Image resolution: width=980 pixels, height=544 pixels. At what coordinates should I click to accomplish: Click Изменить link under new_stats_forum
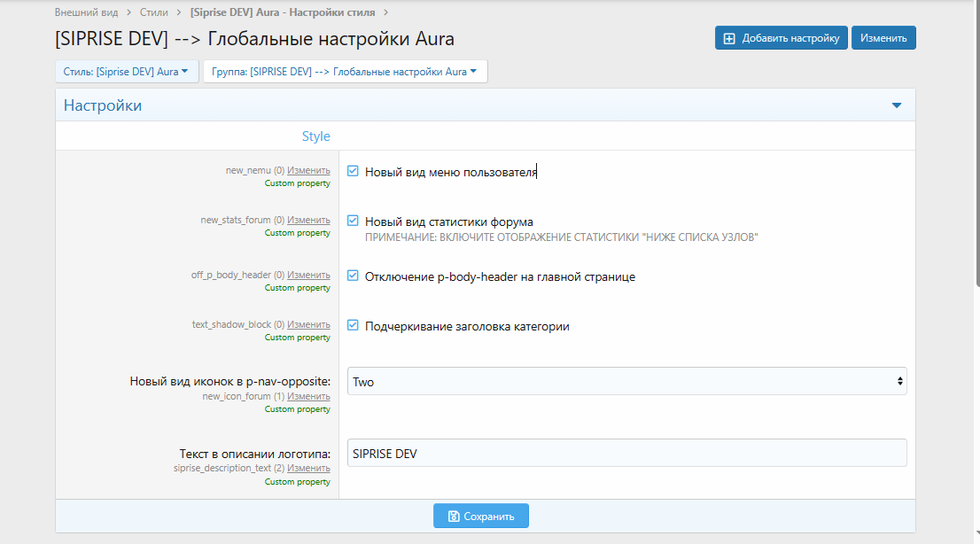coord(308,221)
